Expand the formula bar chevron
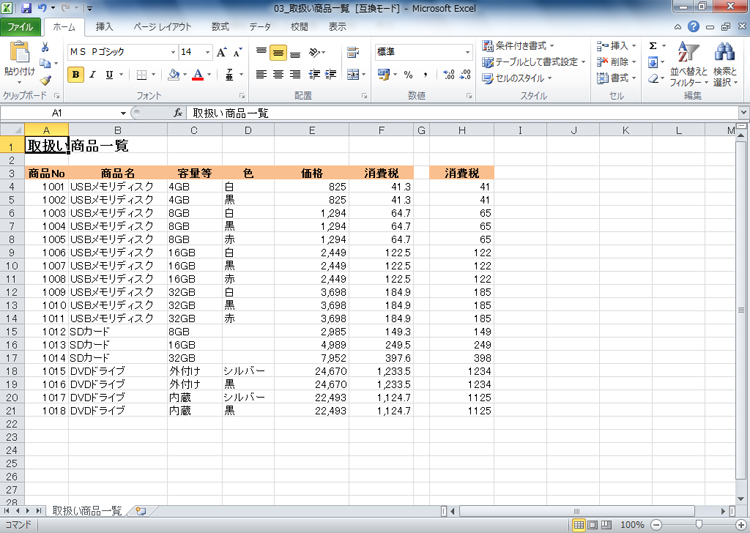750x533 pixels. pos(743,112)
